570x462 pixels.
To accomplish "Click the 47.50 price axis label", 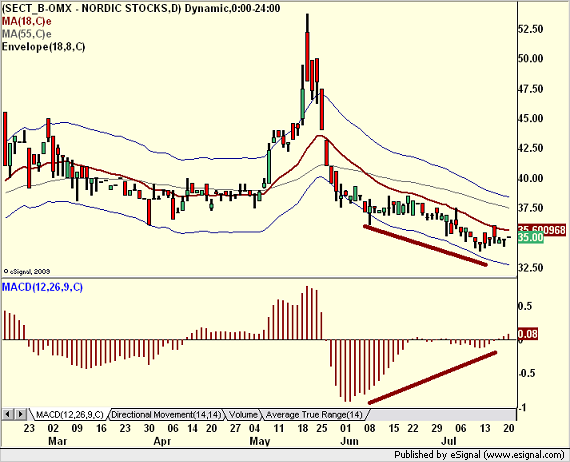I will click(x=530, y=89).
